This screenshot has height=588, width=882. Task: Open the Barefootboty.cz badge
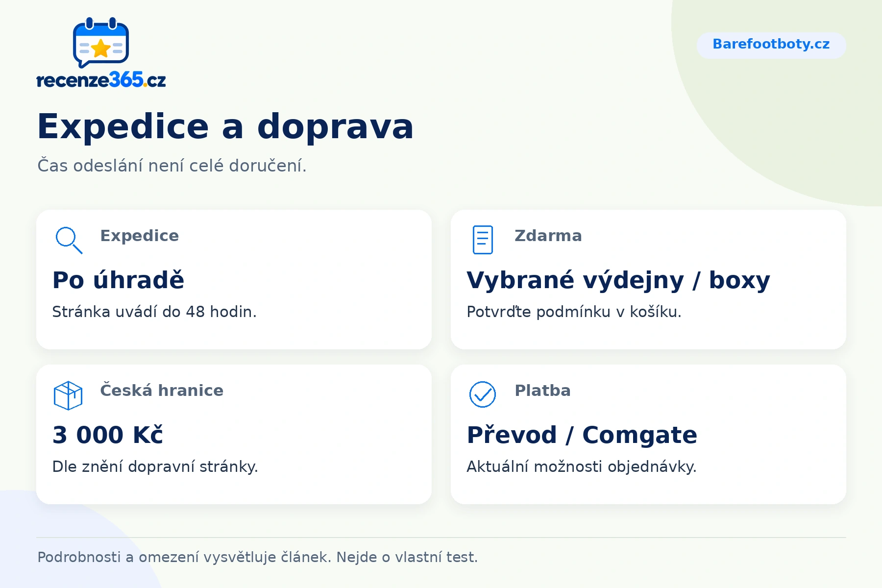(771, 46)
